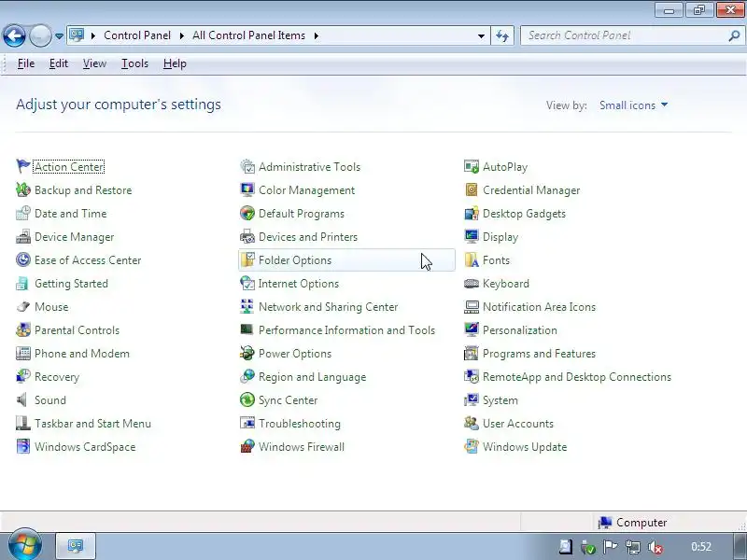Click the taskbar clock showing 0:52
Viewport: 747px width, 560px height.
701,547
